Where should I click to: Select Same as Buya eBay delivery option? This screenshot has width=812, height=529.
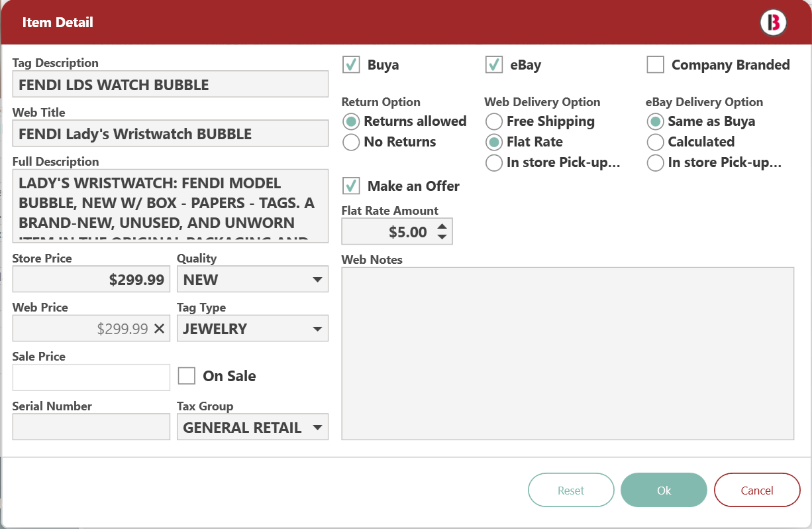point(656,121)
